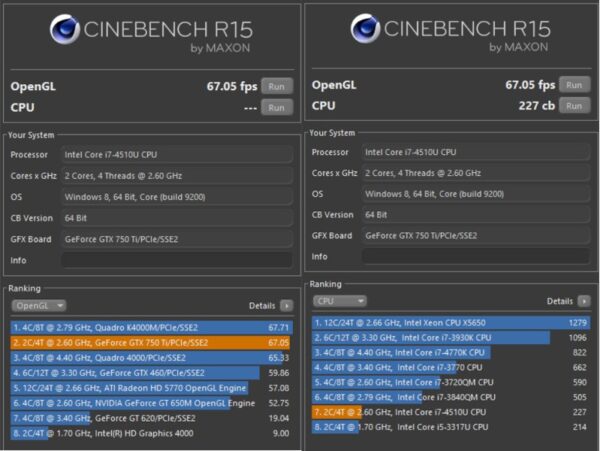Viewport: 600px width, 451px height.
Task: Select Intel Core i7-3720QM ranking row
Action: 451,382
